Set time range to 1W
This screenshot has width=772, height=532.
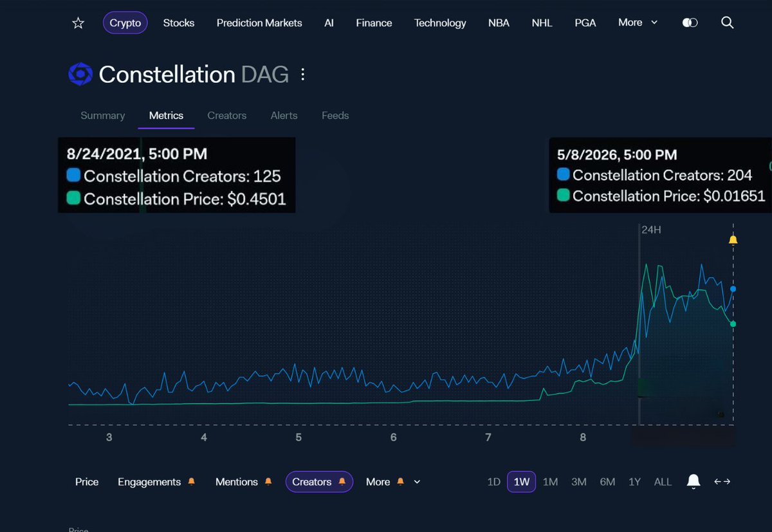521,482
